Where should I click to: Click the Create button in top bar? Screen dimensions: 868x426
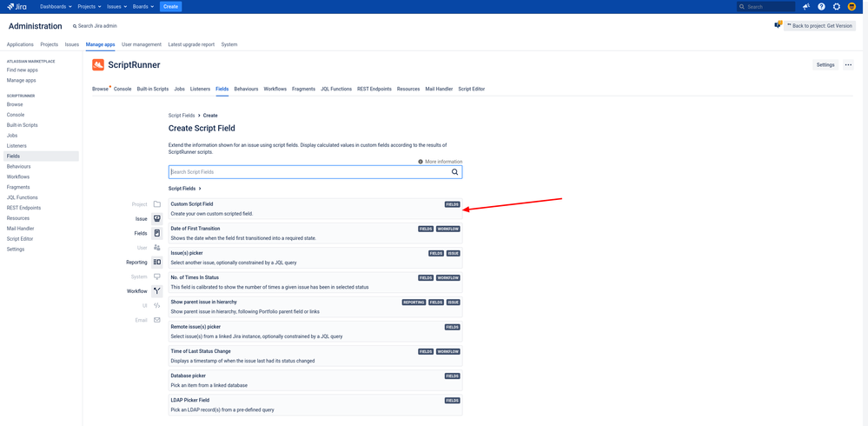click(x=170, y=7)
